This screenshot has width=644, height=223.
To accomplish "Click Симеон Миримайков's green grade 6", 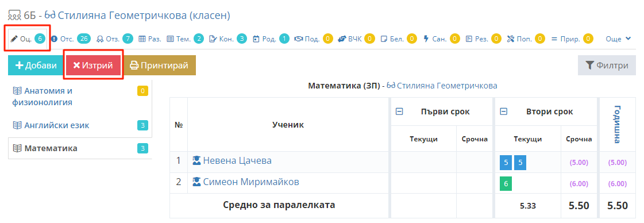I will tap(506, 183).
